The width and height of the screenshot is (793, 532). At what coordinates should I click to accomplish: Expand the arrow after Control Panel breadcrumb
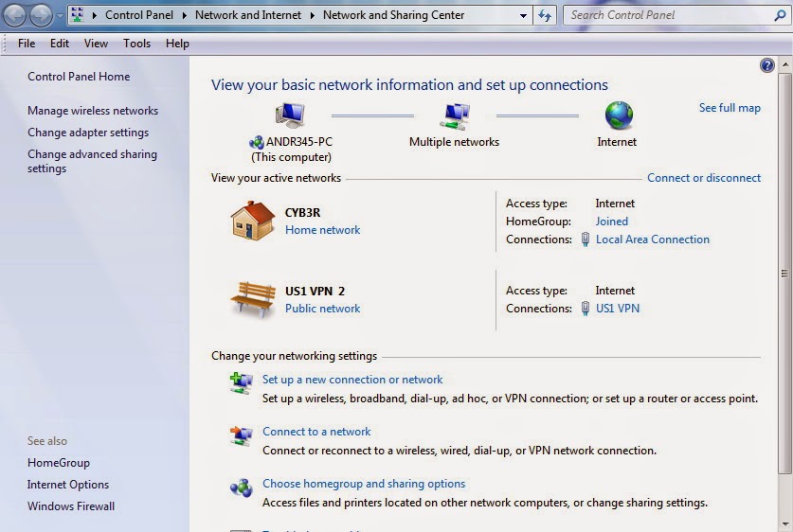tap(184, 15)
